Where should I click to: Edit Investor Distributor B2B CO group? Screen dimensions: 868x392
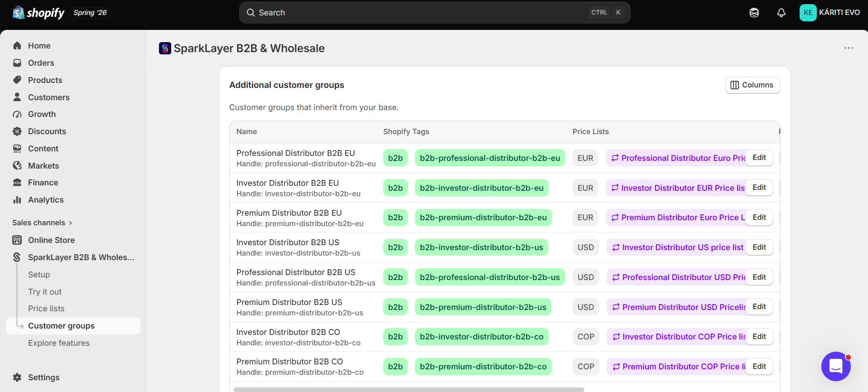(x=759, y=337)
